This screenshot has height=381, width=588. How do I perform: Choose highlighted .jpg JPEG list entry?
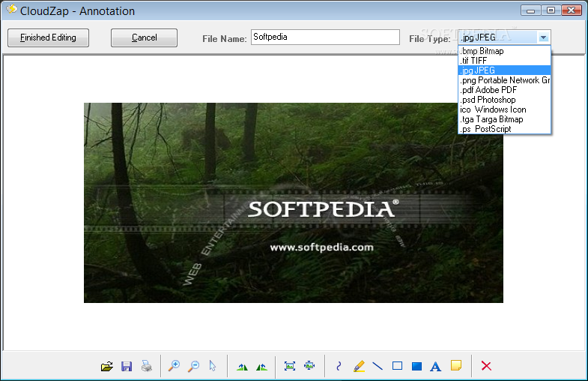click(x=504, y=70)
